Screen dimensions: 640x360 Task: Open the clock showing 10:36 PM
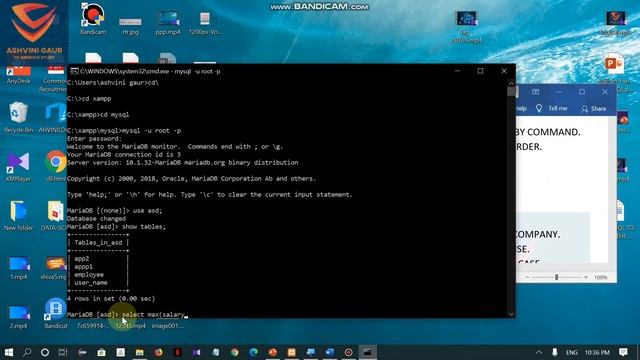(597, 352)
